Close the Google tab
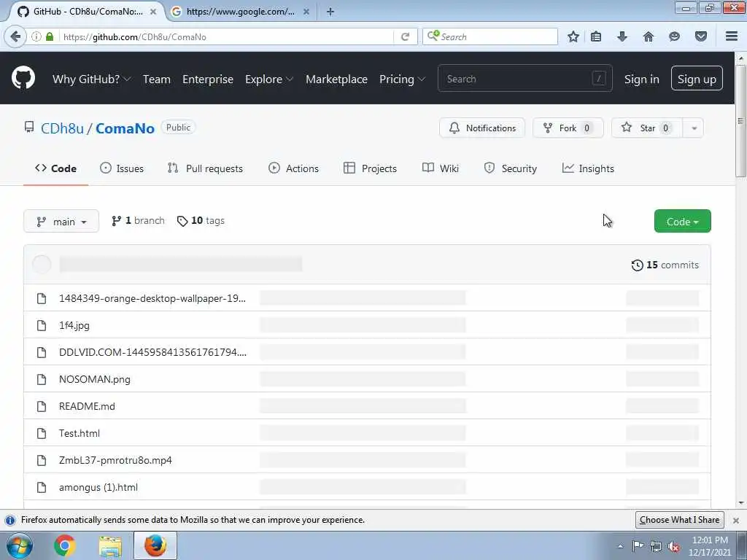 point(306,12)
